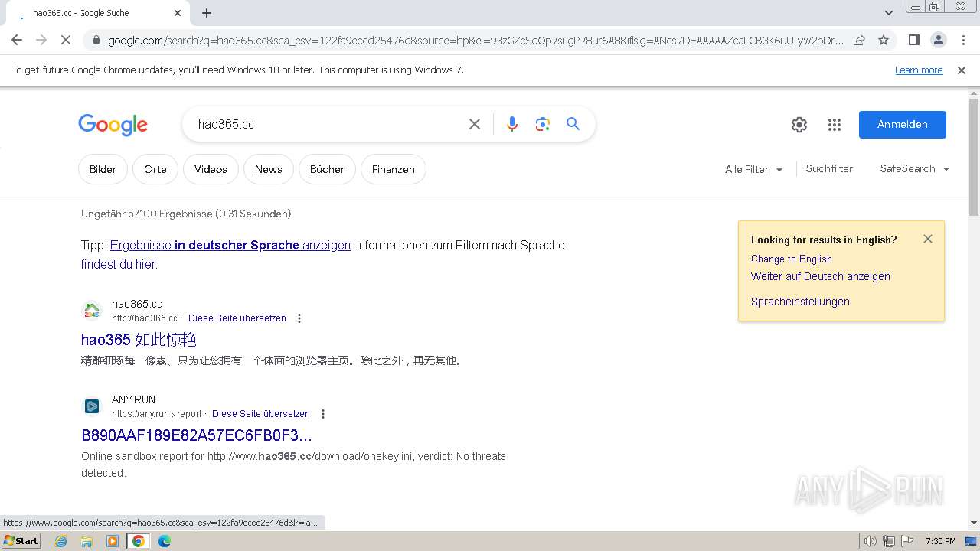
Task: Select Chrome in the taskbar
Action: 139,541
